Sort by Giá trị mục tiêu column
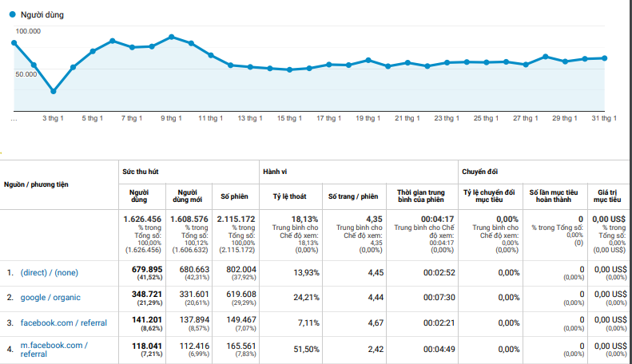632x364 pixels. click(607, 196)
